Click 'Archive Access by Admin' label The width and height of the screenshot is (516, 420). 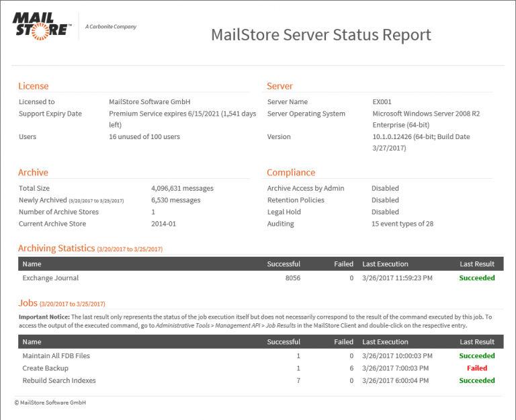click(306, 188)
